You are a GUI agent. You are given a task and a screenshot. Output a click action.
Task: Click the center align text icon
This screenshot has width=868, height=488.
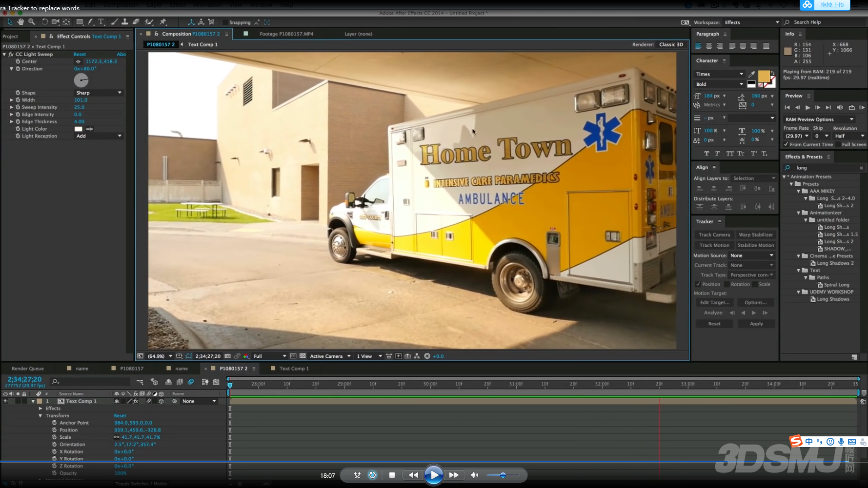[709, 46]
